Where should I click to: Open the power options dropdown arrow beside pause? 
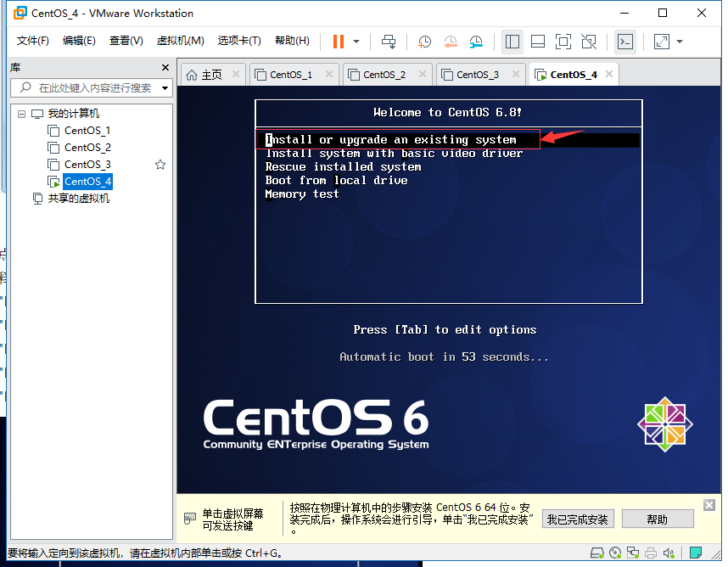(x=356, y=42)
